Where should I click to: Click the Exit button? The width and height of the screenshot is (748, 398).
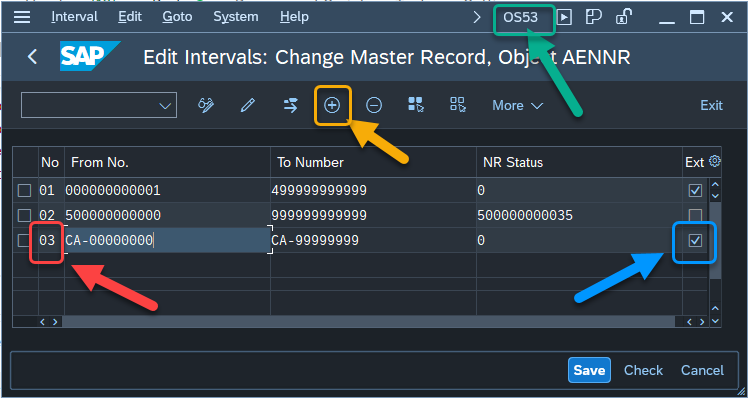(x=711, y=105)
